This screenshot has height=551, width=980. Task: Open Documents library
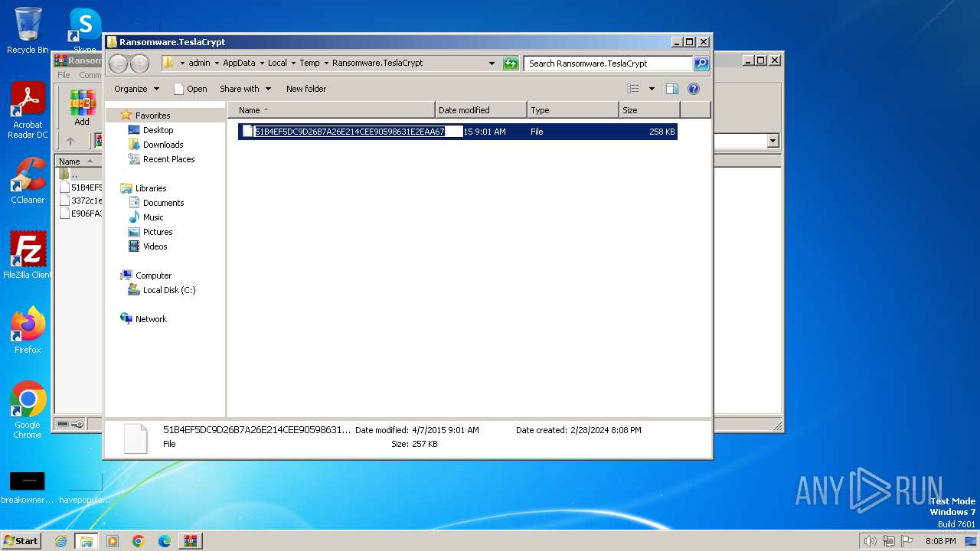click(163, 203)
